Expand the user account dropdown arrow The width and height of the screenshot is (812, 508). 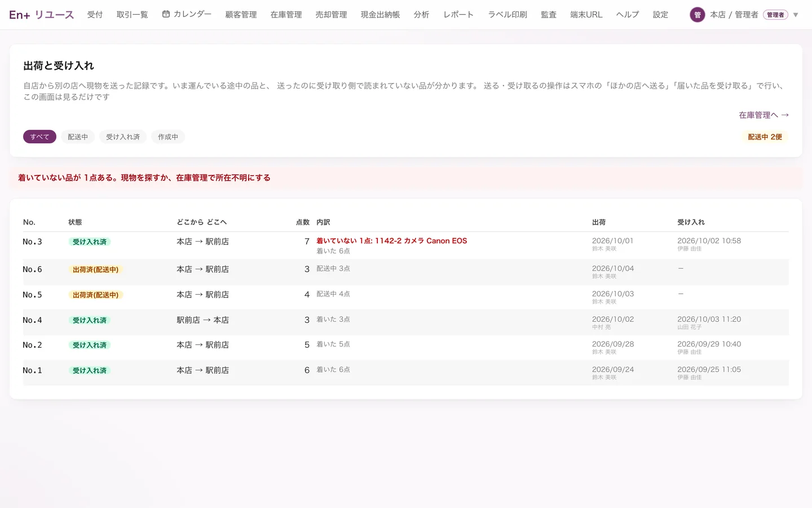796,15
